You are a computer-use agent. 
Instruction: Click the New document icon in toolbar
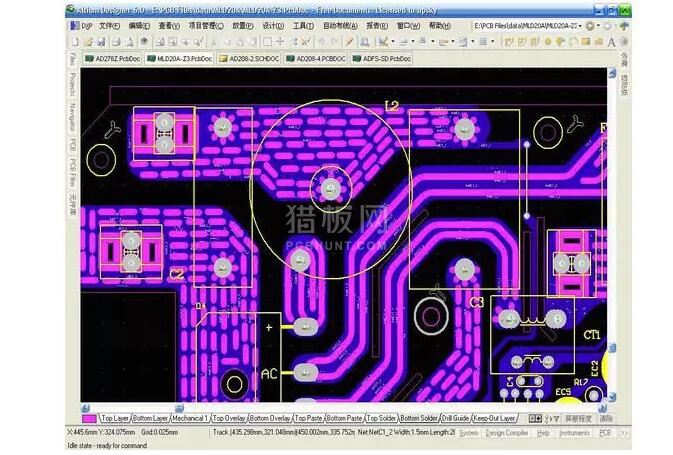click(x=76, y=42)
